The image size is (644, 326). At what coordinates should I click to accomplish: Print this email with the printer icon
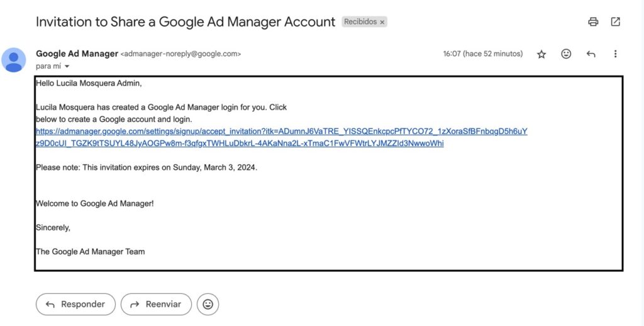point(593,22)
